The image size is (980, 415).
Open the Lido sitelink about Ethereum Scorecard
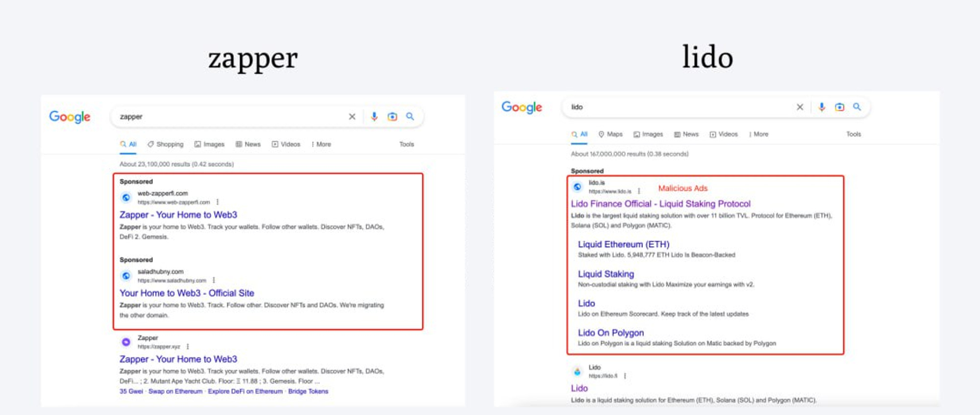coord(587,303)
